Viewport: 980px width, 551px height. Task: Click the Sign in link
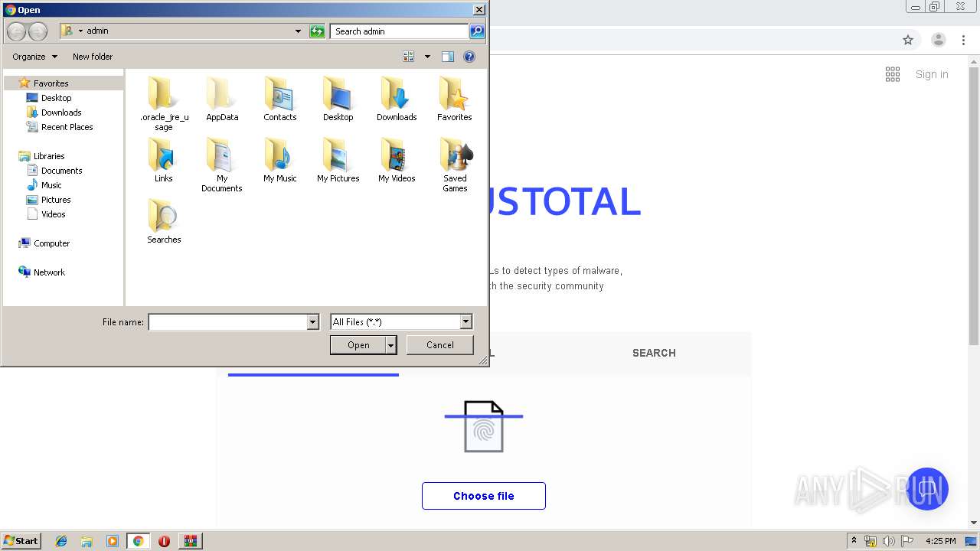(932, 74)
